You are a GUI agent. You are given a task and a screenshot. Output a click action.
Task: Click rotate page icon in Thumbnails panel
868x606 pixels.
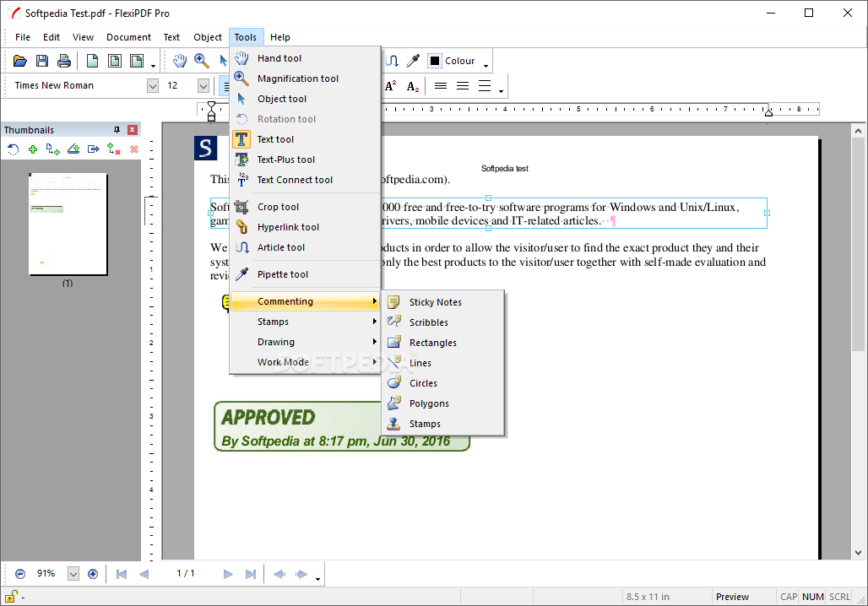pyautogui.click(x=14, y=149)
